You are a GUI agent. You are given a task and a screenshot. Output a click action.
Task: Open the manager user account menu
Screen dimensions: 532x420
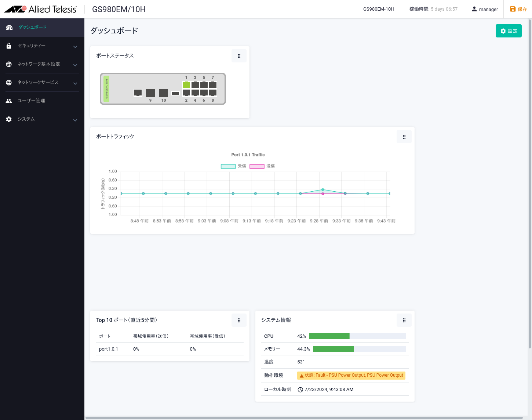coord(485,9)
